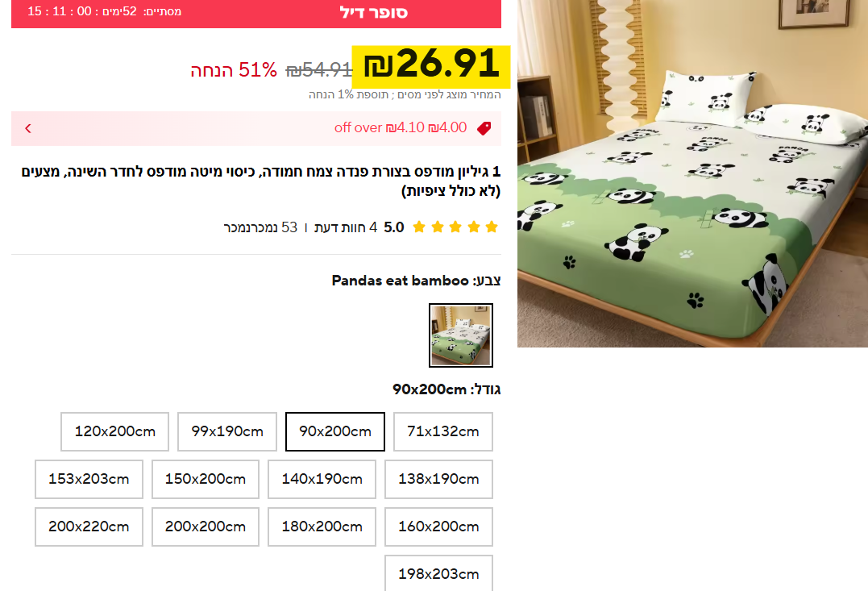Choose the 99x190cm size
868x591 pixels.
227,431
